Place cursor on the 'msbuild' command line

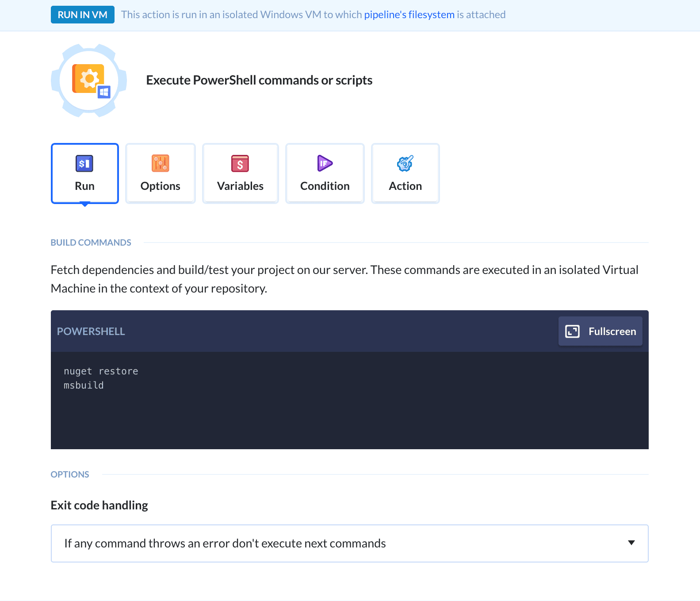click(84, 385)
